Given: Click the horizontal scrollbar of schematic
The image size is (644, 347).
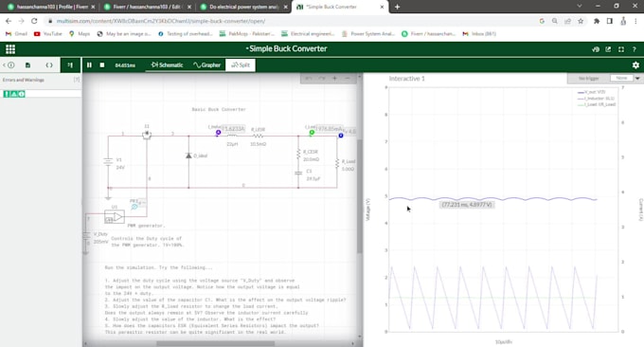Looking at the screenshot, I should (x=216, y=343).
